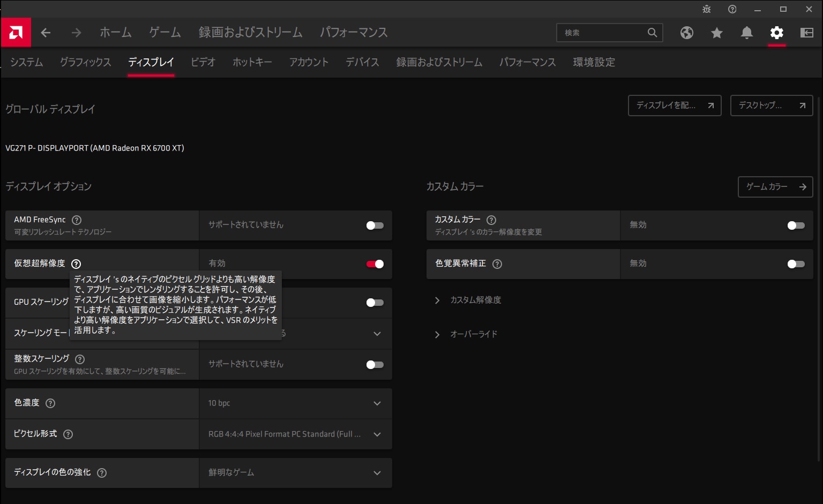The image size is (823, 504).
Task: Click the ディスプレイを配... button
Action: pos(674,106)
